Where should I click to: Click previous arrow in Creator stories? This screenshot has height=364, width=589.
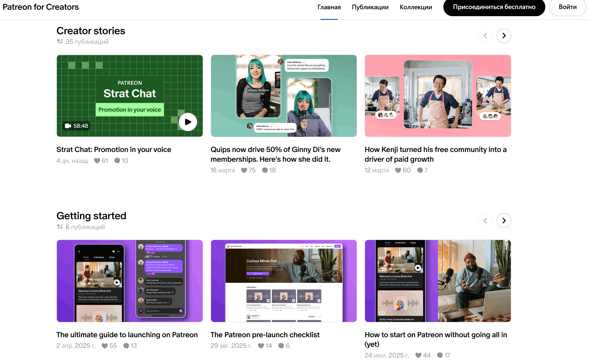pyautogui.click(x=485, y=36)
